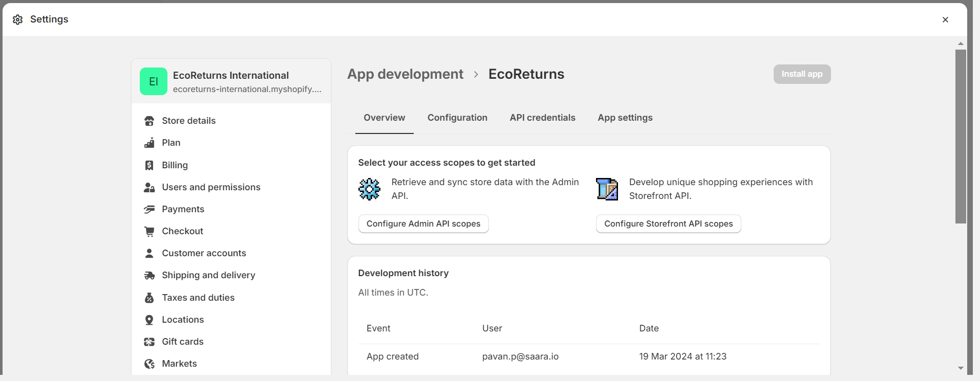The width and height of the screenshot is (980, 381).
Task: Click user pavan.p@saara.io cell
Action: (x=520, y=356)
